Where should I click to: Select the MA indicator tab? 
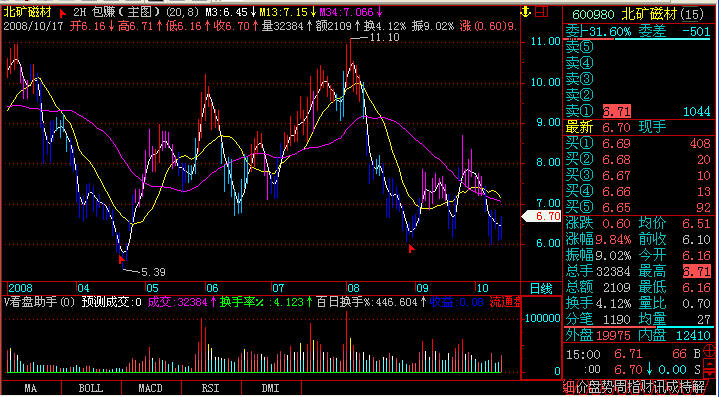30,388
